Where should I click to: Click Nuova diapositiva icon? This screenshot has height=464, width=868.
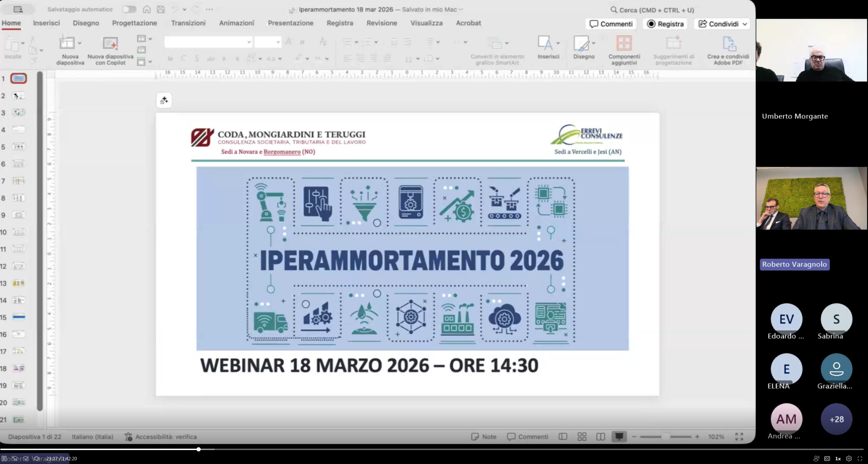67,43
